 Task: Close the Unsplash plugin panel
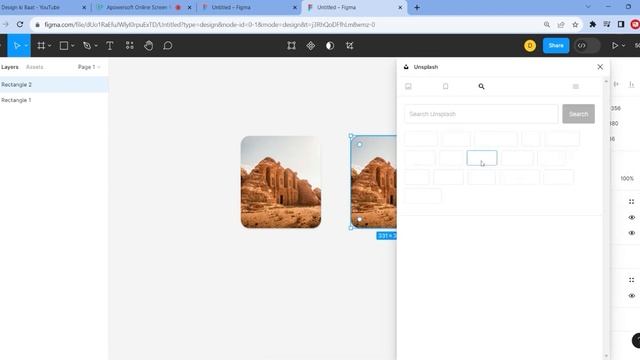[x=600, y=67]
